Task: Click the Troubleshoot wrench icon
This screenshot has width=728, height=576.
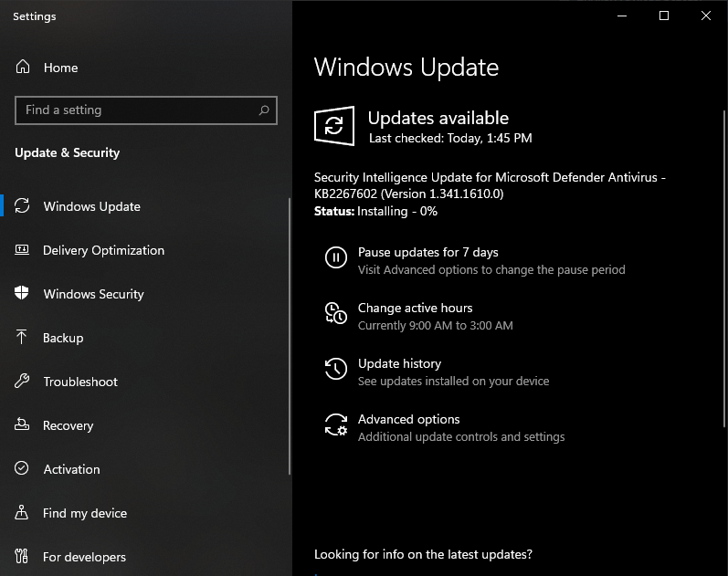Action: click(x=21, y=381)
